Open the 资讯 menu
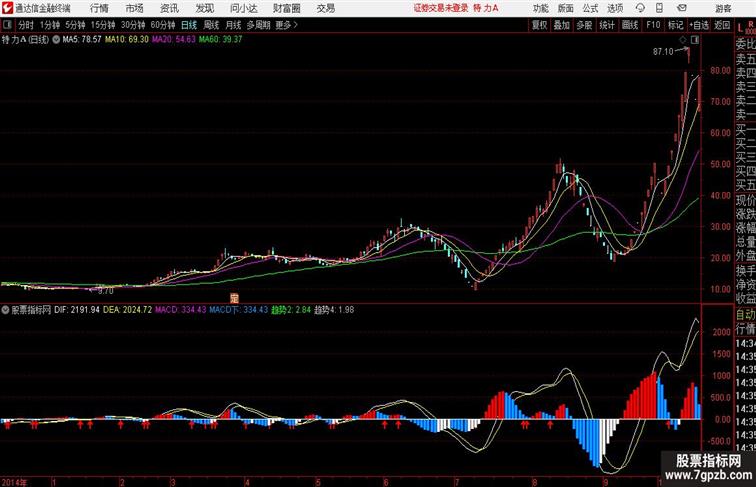This screenshot has width=756, height=487. [169, 8]
